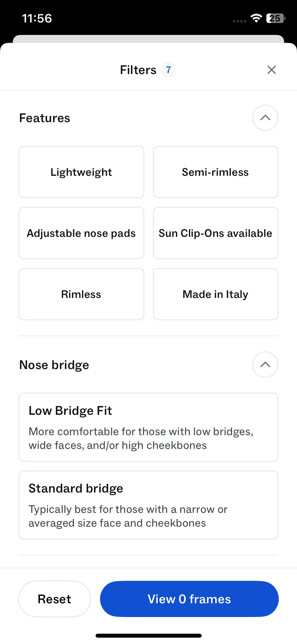Viewport: 297px width, 644px height.
Task: Tap the Wi-Fi status icon
Action: [x=256, y=18]
